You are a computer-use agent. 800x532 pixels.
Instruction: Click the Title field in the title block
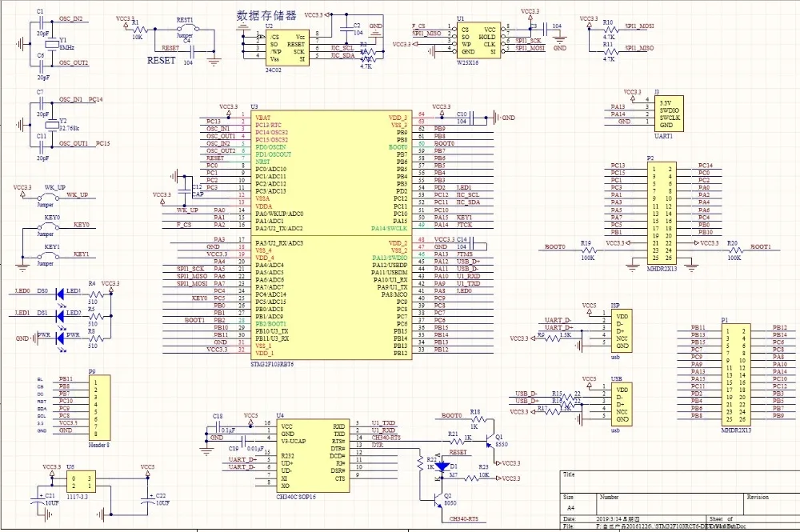click(x=570, y=474)
